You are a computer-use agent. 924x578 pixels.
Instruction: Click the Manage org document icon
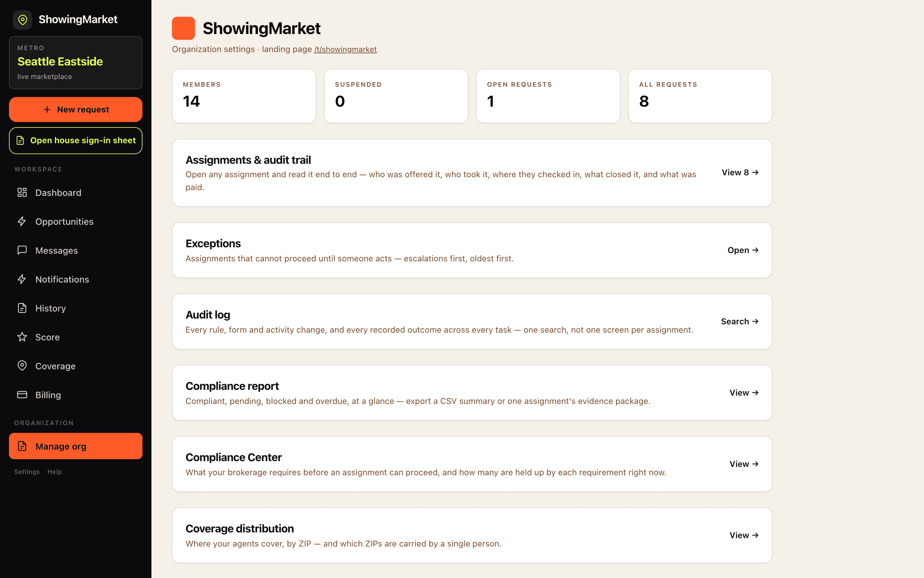pos(22,446)
